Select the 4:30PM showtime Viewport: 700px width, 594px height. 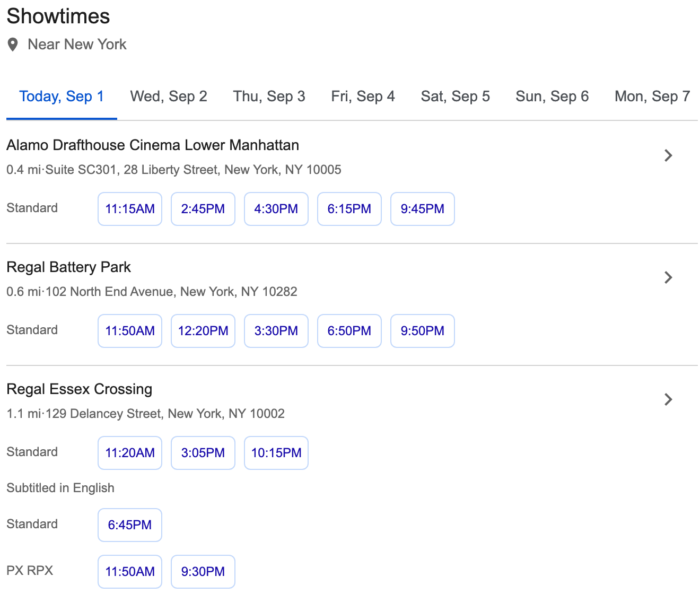click(x=276, y=209)
